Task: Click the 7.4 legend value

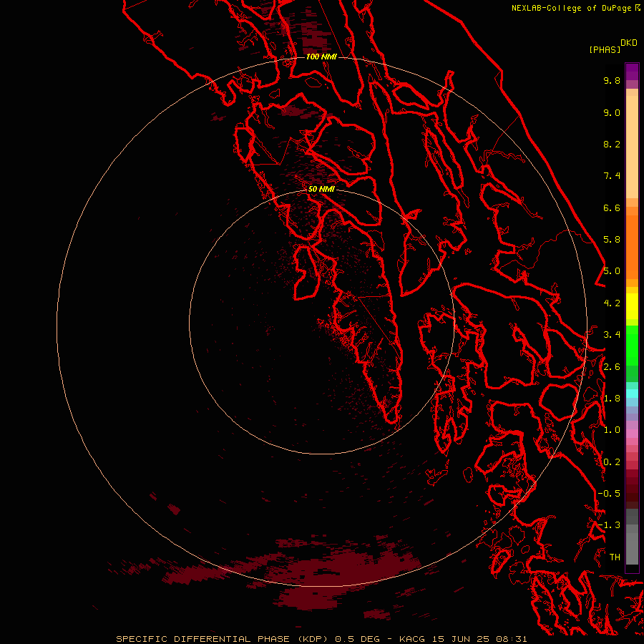Action: tap(612, 176)
